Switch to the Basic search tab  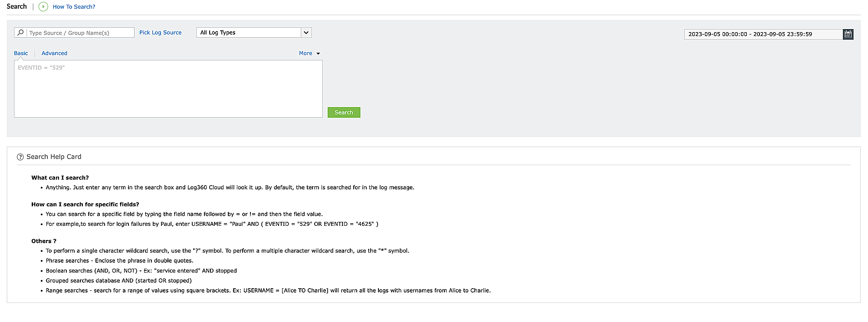coord(21,53)
